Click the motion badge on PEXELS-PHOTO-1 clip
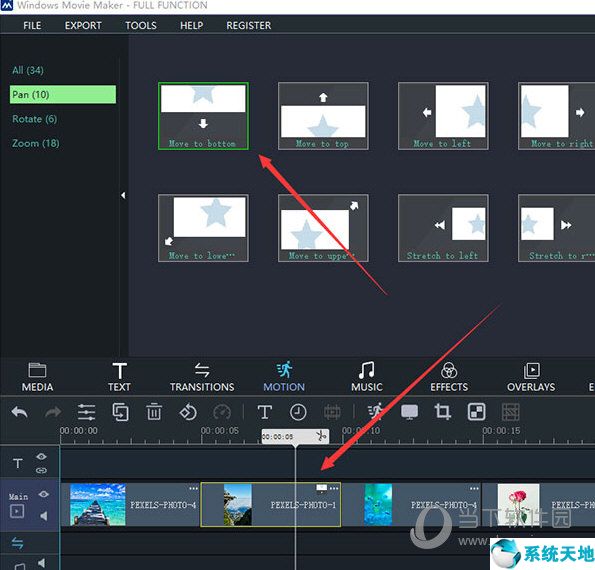The image size is (595, 570). (x=321, y=488)
